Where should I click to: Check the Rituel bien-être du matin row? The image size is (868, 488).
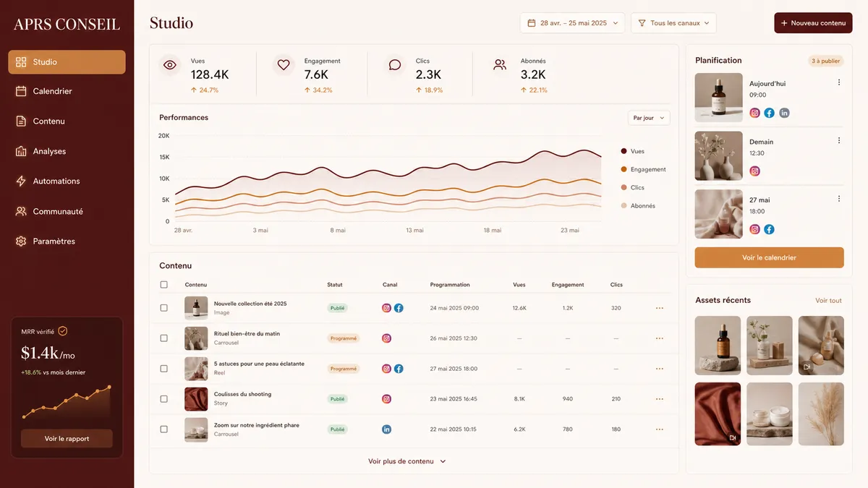pos(163,338)
